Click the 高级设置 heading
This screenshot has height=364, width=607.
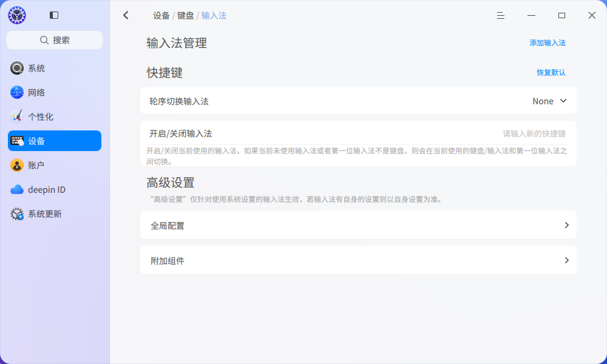(x=171, y=183)
